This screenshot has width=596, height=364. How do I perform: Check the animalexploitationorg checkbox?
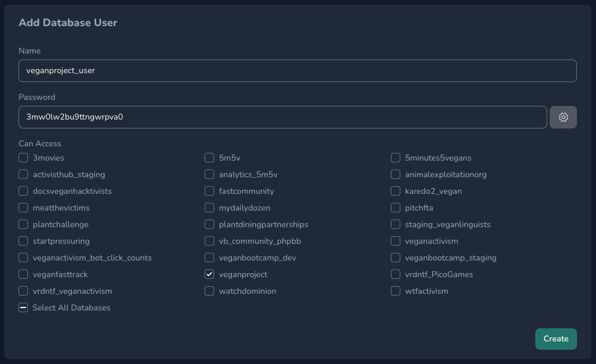tap(396, 174)
